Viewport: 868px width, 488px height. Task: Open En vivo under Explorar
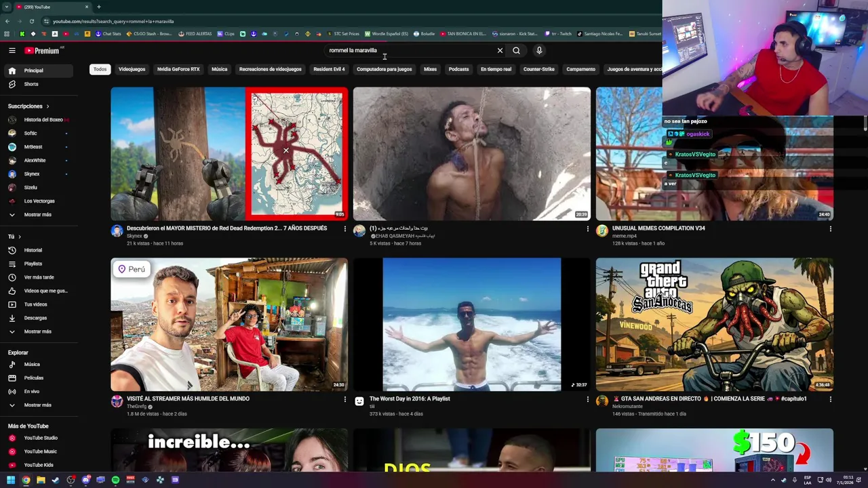39,391
